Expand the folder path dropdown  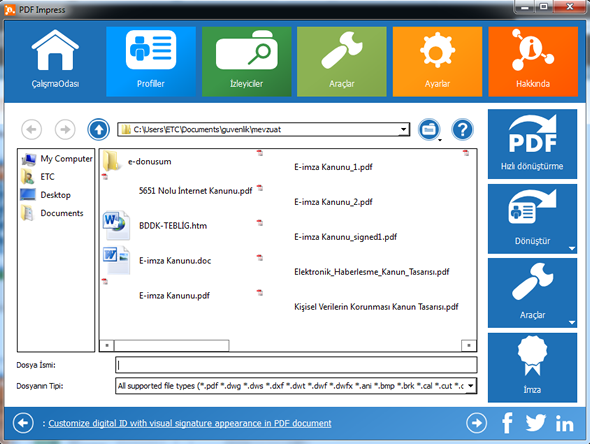(x=403, y=129)
